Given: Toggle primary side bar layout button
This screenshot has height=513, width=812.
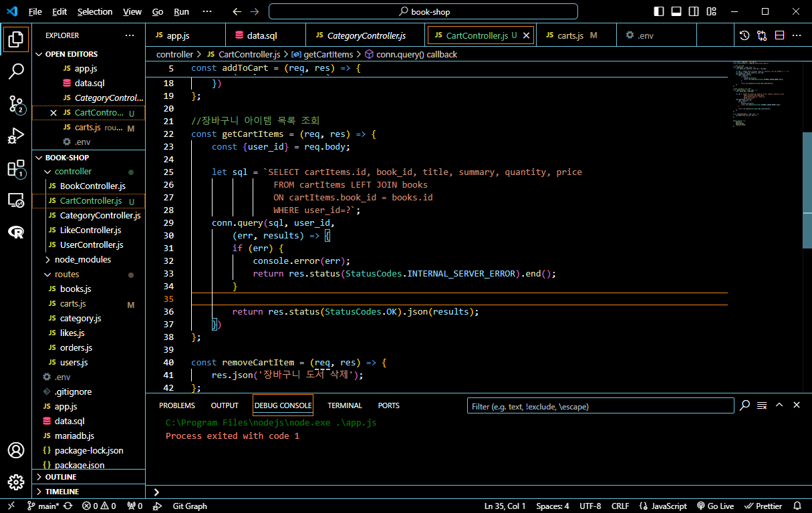Looking at the screenshot, I should (659, 11).
